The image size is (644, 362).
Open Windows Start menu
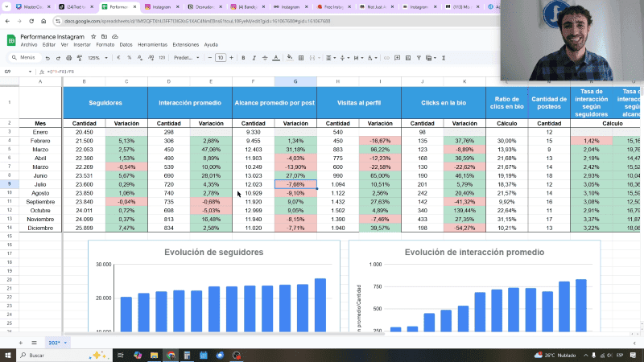coord(8,355)
